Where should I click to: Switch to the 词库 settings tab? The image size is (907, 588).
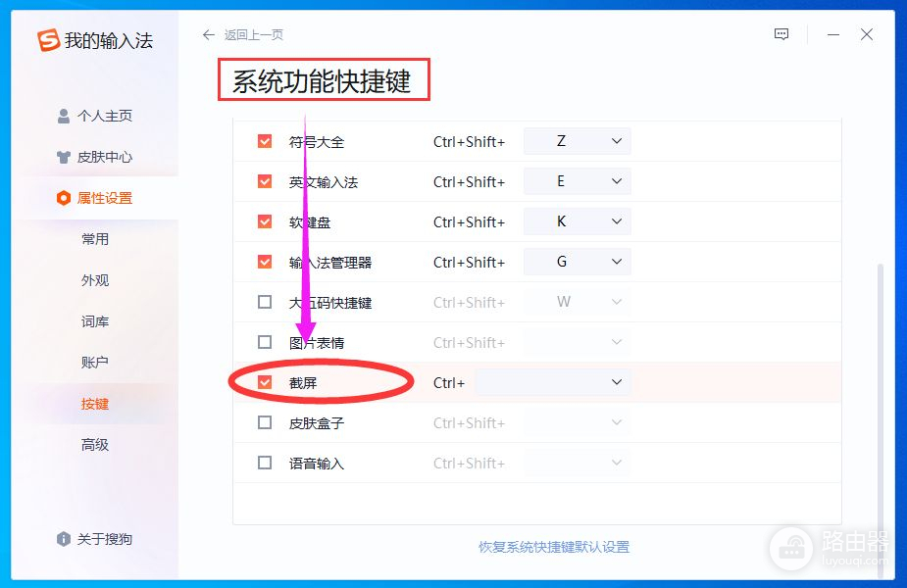tap(95, 321)
